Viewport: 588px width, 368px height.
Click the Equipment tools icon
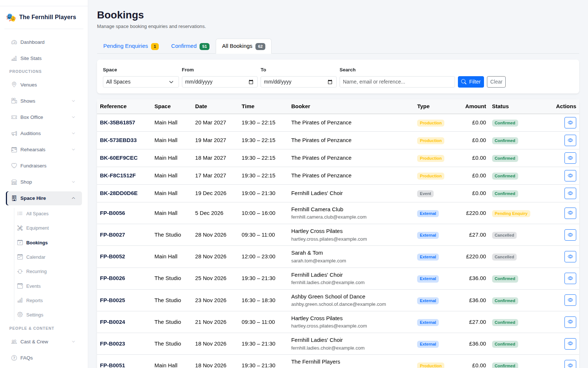coord(20,228)
